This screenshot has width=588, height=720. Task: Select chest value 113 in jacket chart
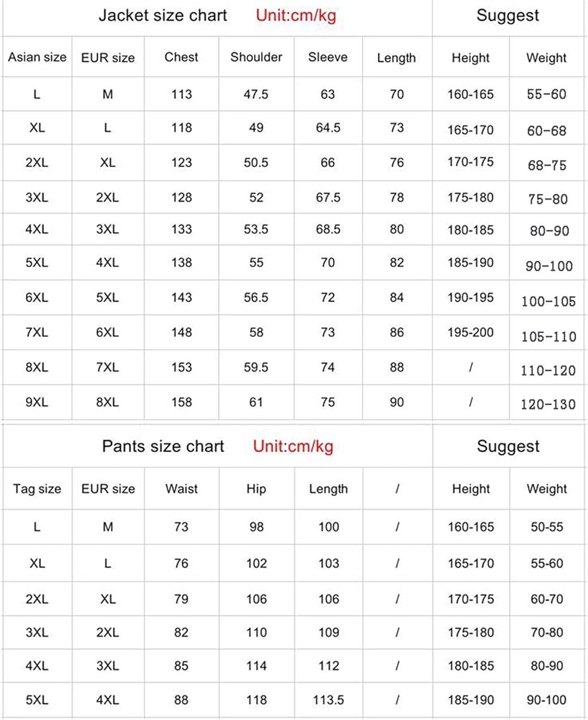point(181,94)
